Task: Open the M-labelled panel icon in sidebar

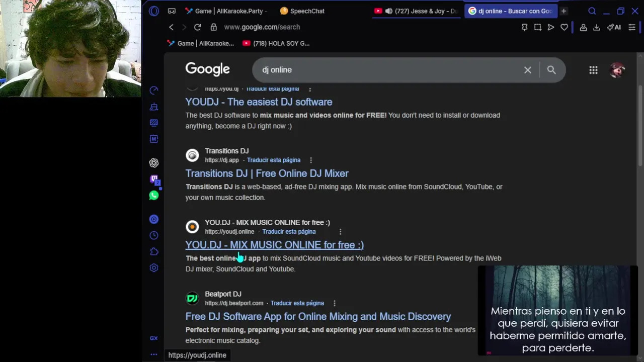Action: [x=154, y=139]
